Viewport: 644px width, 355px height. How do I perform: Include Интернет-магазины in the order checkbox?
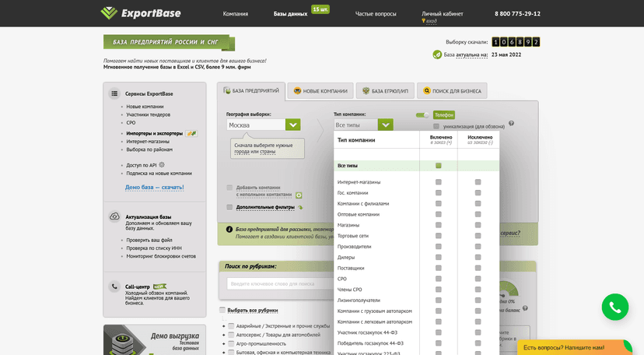[x=438, y=182]
